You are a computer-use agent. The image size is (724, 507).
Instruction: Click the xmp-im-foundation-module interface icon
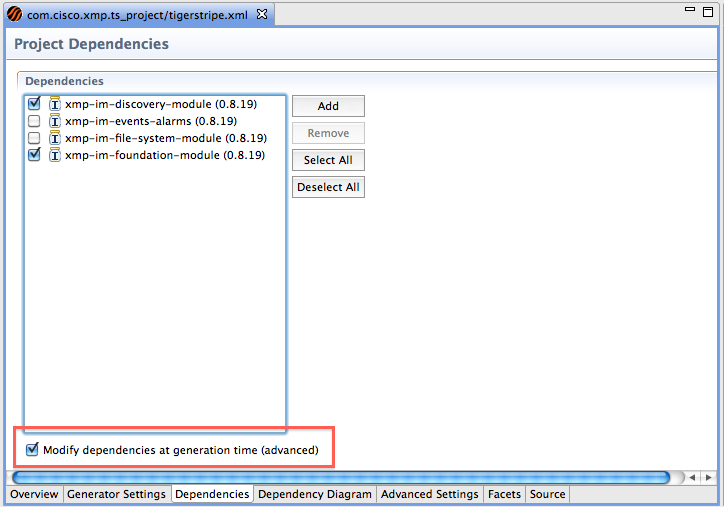point(55,155)
